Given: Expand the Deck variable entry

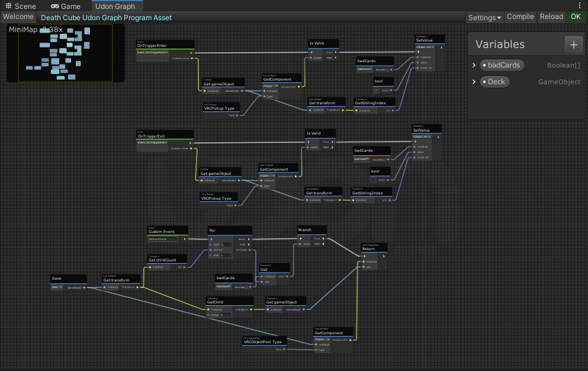Looking at the screenshot, I should click(474, 81).
